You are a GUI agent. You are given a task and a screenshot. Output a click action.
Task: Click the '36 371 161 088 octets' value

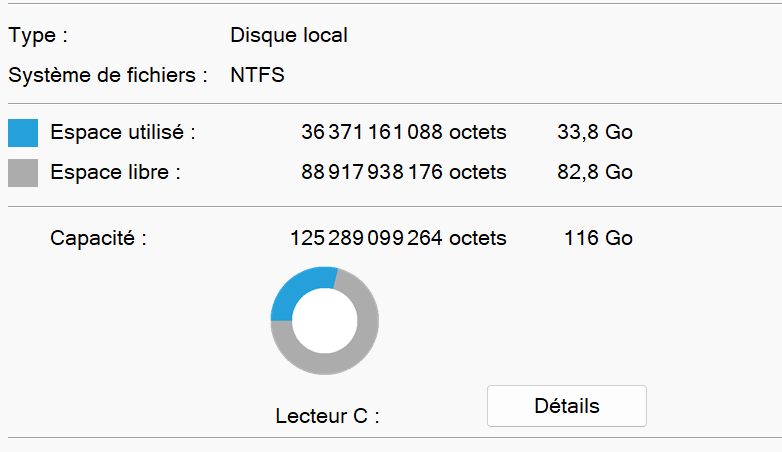coord(403,132)
